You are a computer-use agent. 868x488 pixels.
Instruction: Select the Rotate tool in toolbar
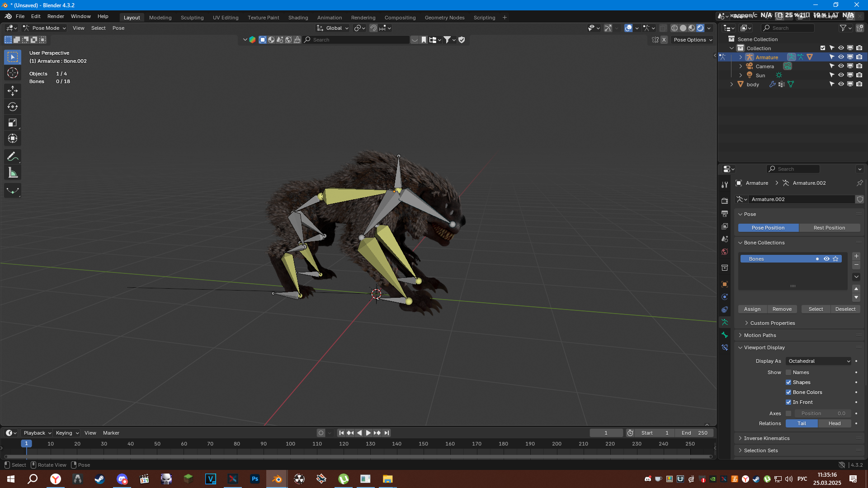click(13, 107)
